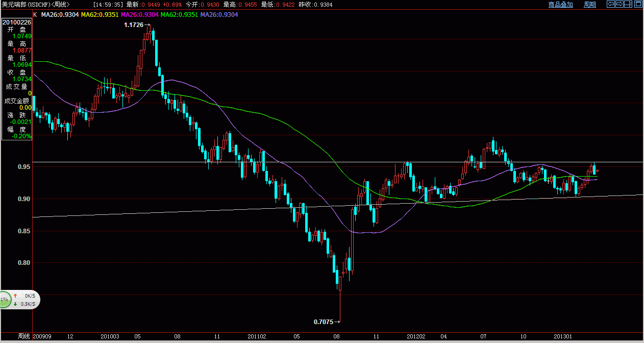
Task: Click the close price 1.0734 value
Action: [x=22, y=79]
